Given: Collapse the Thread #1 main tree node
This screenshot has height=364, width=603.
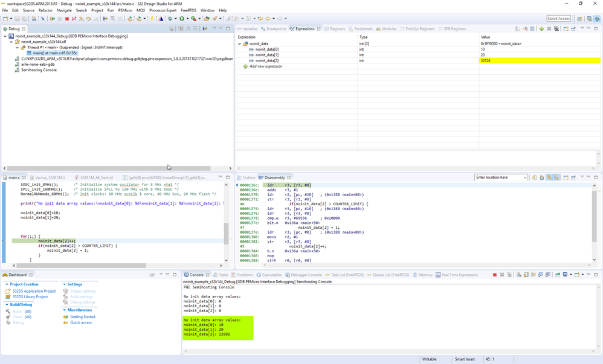Looking at the screenshot, I should (18, 48).
